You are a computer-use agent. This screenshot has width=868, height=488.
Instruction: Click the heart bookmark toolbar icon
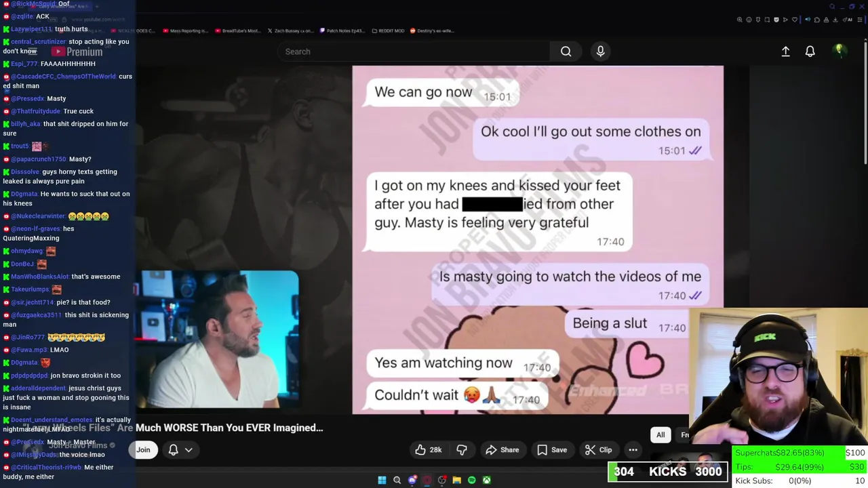(795, 20)
